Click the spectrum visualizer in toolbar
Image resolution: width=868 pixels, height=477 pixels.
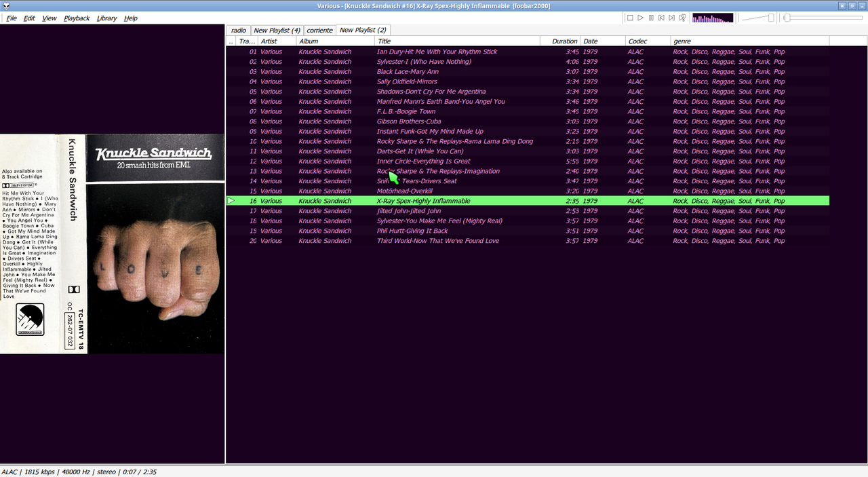[x=713, y=18]
